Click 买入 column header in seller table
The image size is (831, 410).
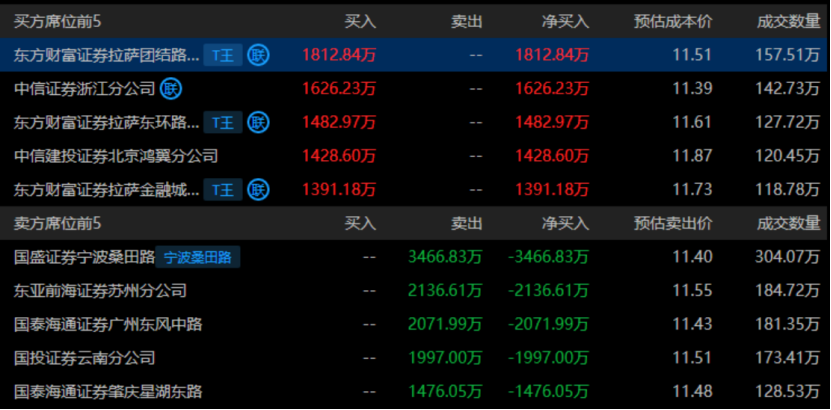coord(360,224)
